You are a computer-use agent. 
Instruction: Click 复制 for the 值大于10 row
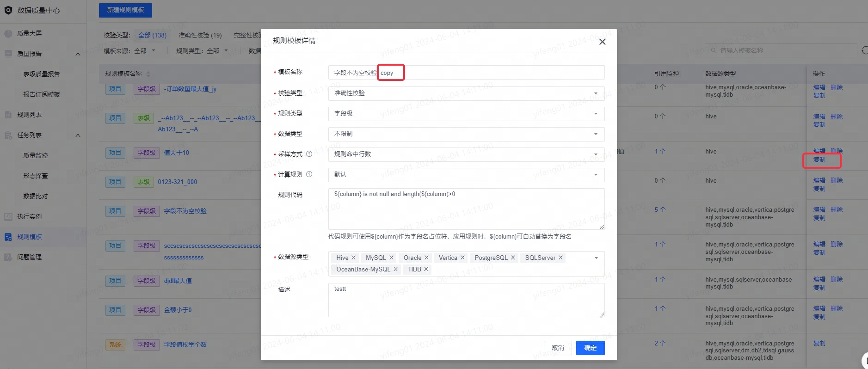click(819, 160)
